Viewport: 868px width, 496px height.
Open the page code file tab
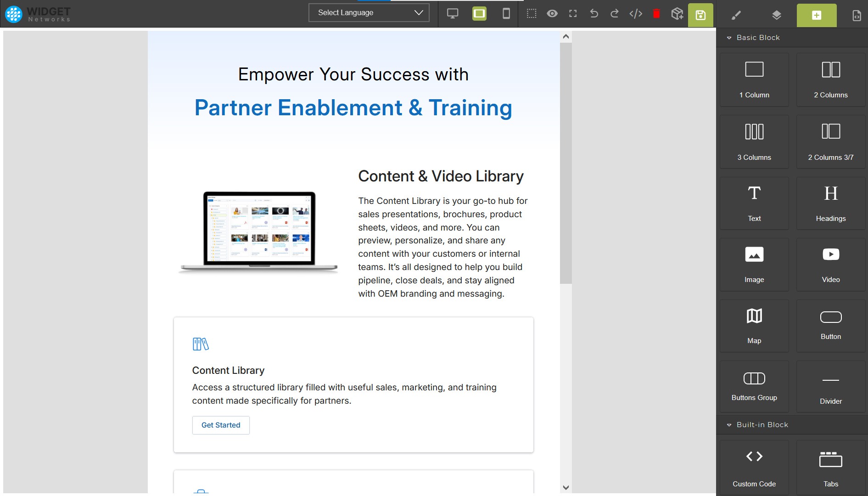(x=857, y=16)
